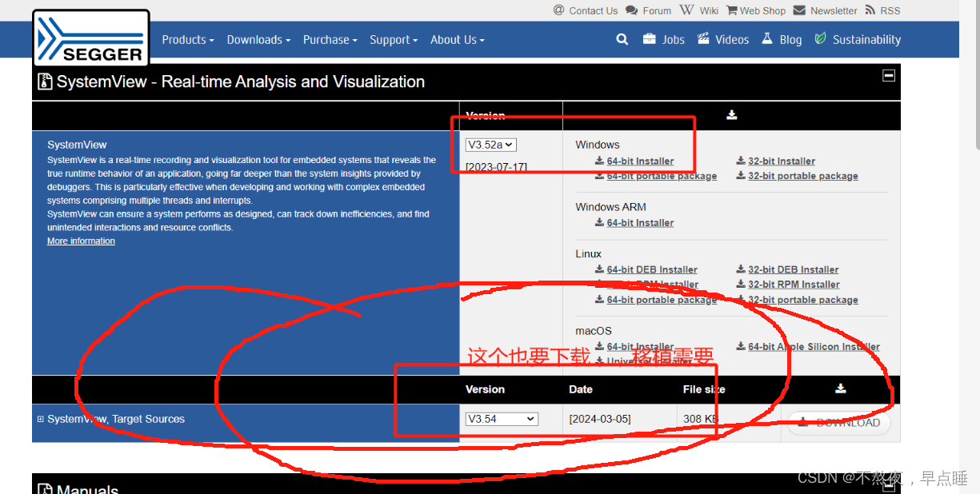Open the Newsletter link

tap(826, 10)
